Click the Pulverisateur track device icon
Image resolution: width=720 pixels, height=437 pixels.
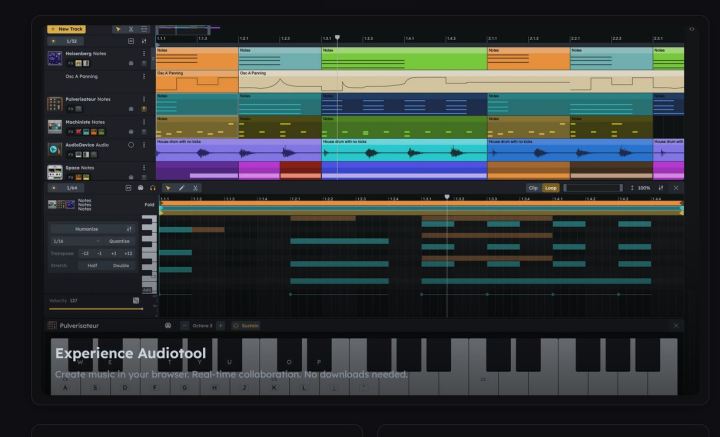tap(56, 104)
